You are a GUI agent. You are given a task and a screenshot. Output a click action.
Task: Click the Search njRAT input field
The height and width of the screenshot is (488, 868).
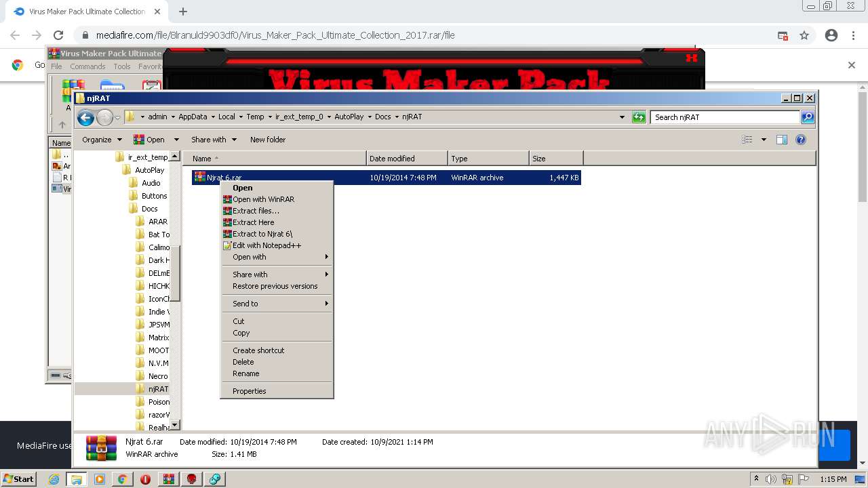point(726,117)
